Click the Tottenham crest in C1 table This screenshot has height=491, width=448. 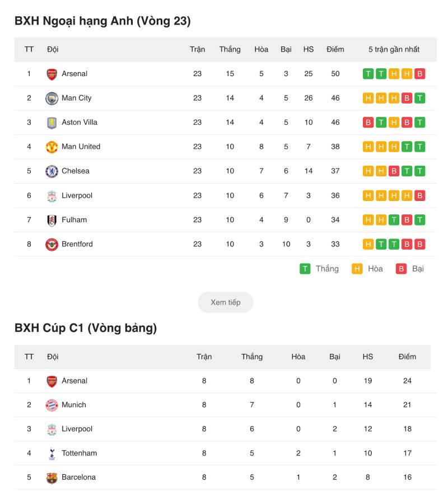tap(52, 453)
